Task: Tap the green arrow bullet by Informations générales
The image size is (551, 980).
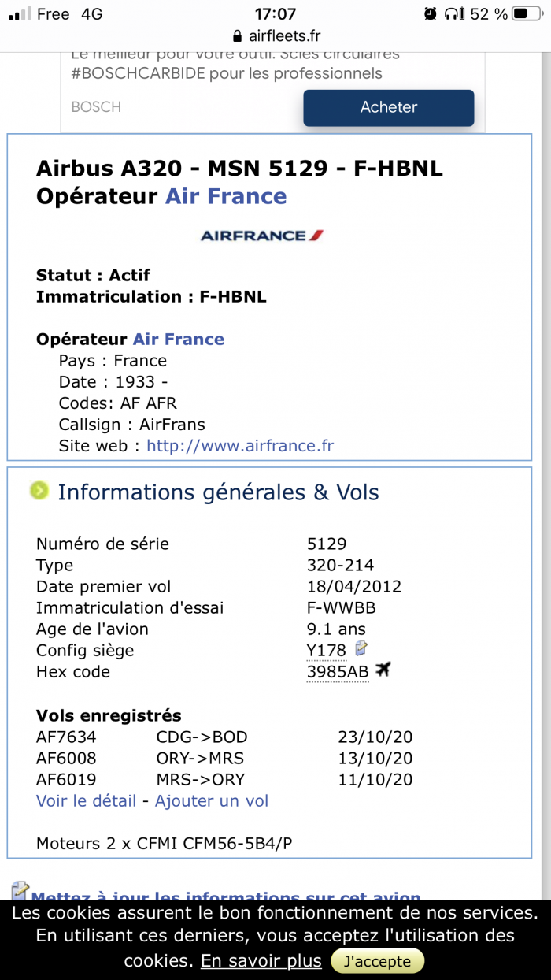Action: 39,491
